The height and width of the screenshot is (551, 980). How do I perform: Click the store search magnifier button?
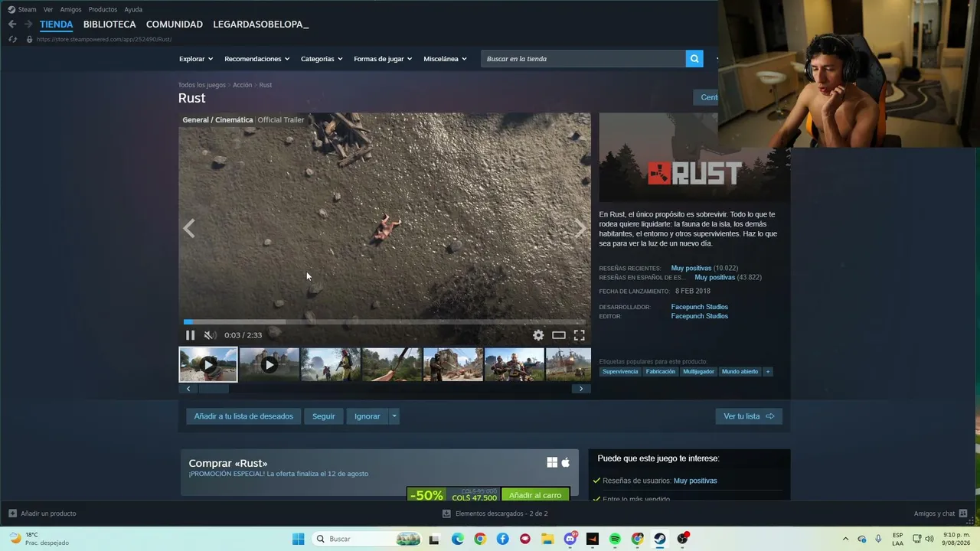pos(694,59)
